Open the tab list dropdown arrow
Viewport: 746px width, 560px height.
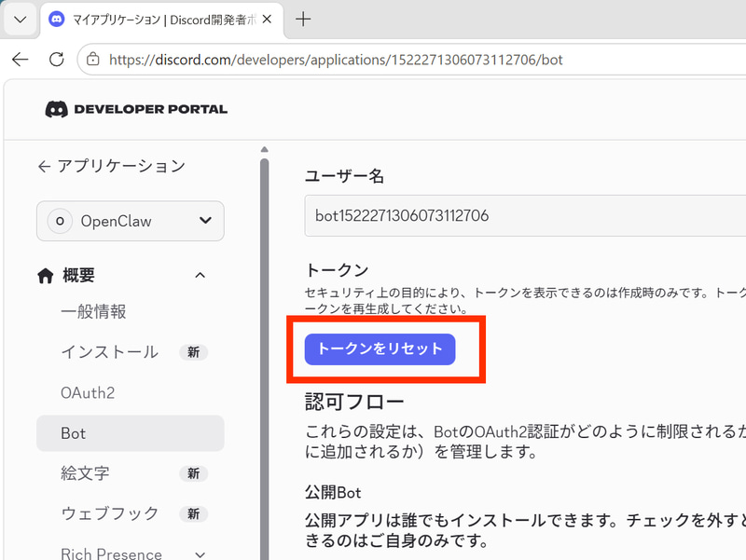pos(20,20)
